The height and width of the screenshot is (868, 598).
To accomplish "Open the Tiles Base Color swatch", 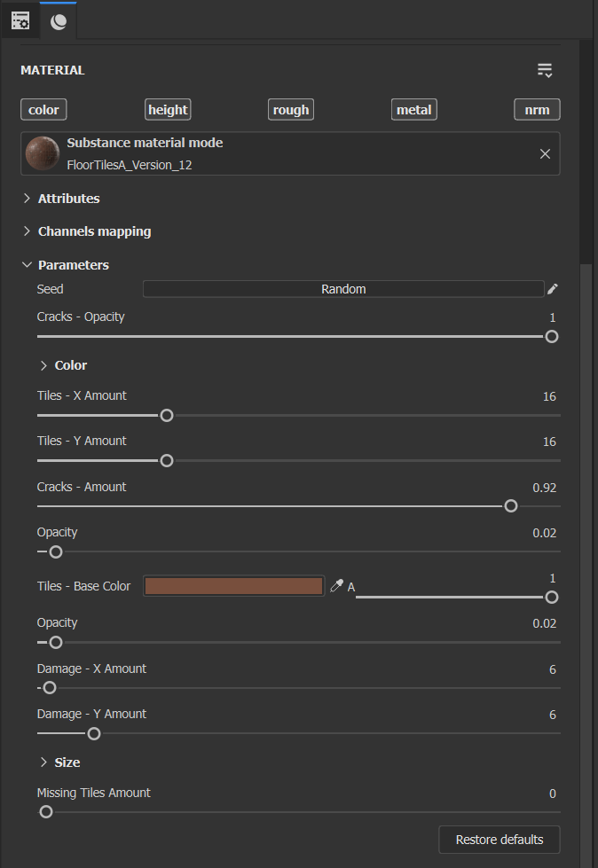I will click(x=234, y=586).
